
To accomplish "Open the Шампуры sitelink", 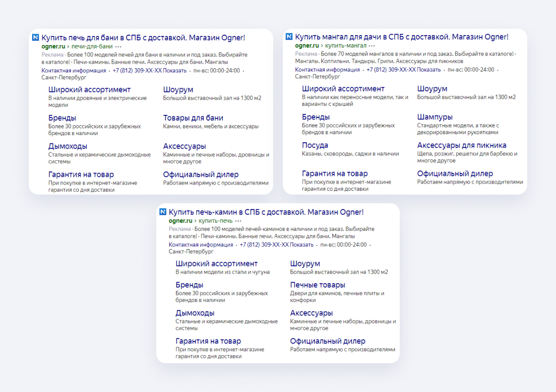I will (435, 117).
